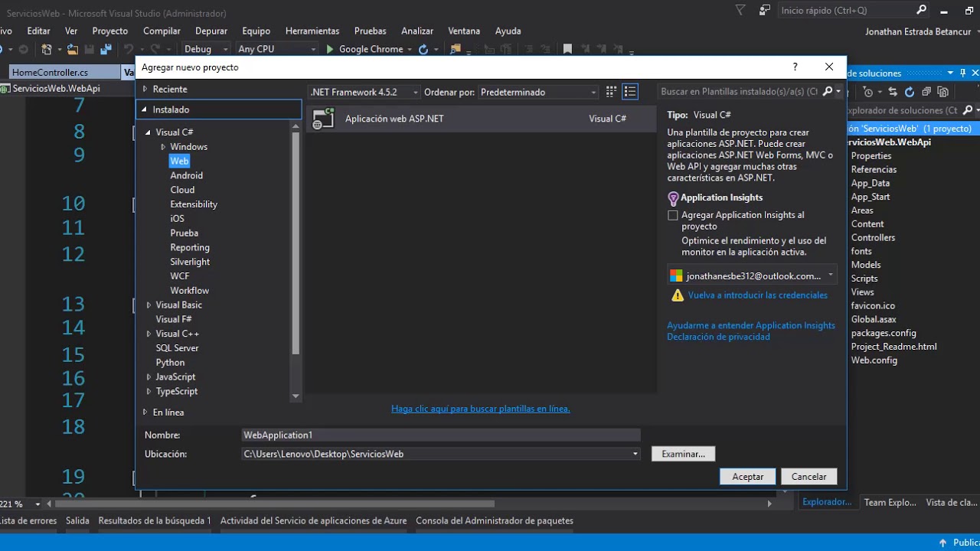Click sync with active document icon
This screenshot has width=980, height=551.
(893, 92)
